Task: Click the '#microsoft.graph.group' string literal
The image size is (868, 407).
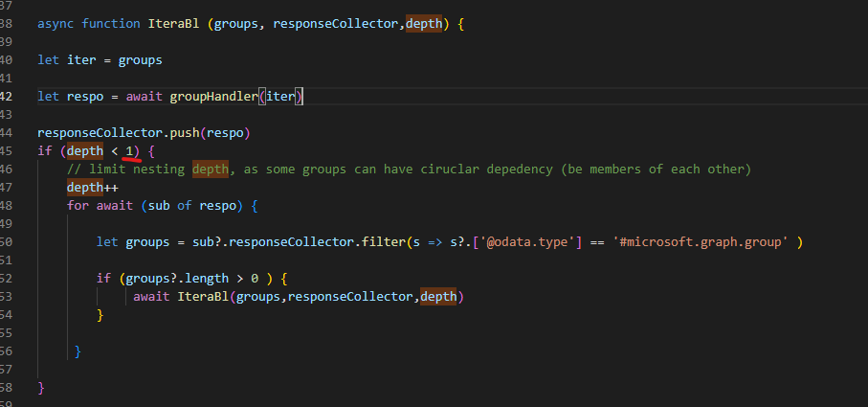Action: (x=701, y=242)
